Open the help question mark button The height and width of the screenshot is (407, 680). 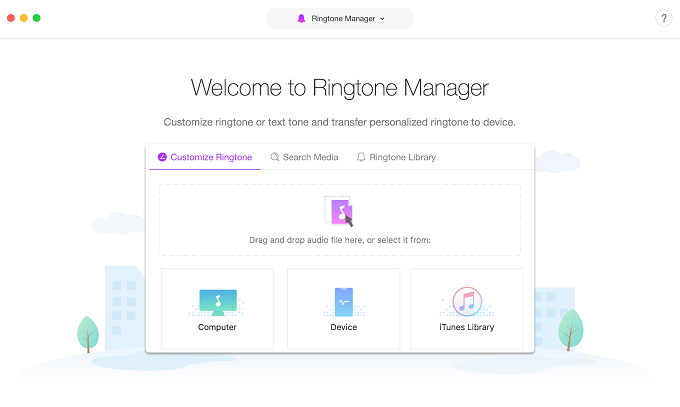(663, 18)
